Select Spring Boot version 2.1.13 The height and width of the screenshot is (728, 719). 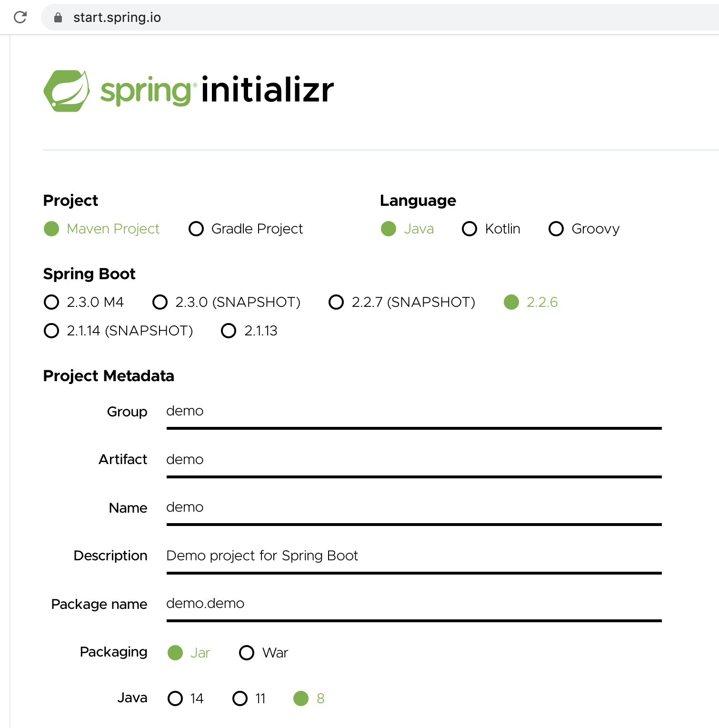249,331
